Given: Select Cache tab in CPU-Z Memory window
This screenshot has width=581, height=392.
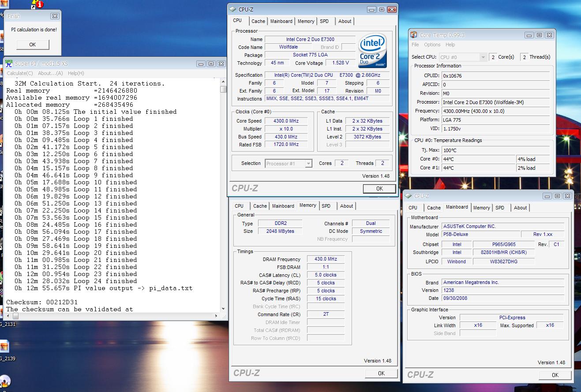Looking at the screenshot, I should (260, 206).
